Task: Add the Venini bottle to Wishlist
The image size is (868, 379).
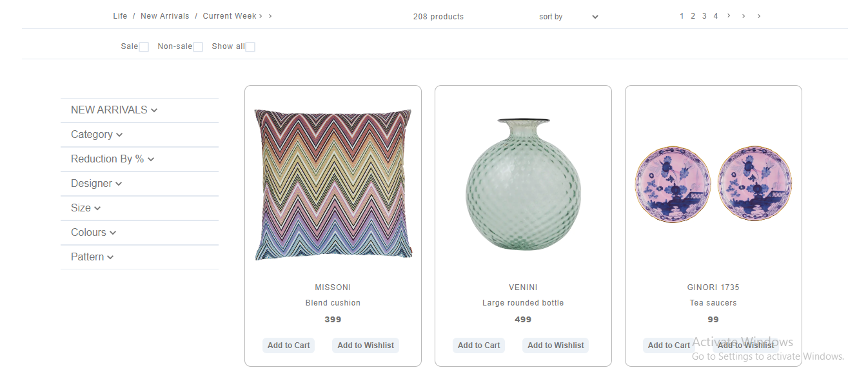Action: [x=555, y=345]
